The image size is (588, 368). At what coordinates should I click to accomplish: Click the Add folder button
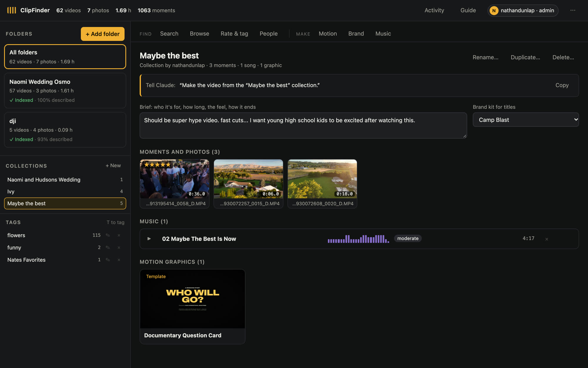[103, 34]
